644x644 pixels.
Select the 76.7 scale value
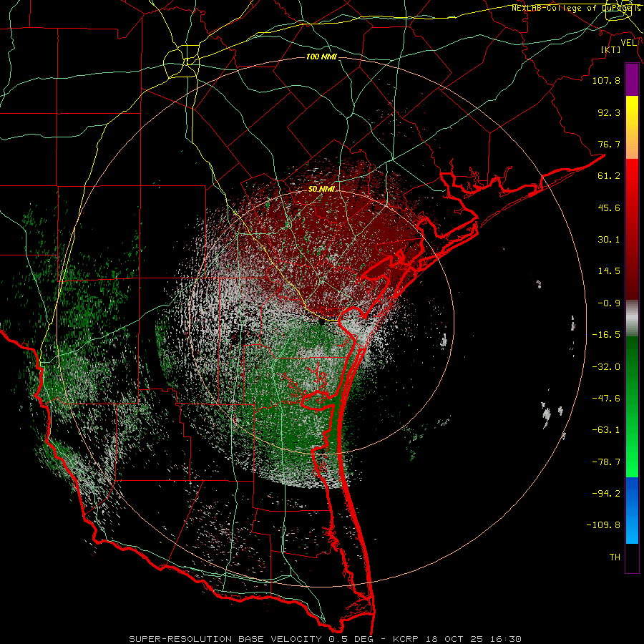(x=609, y=144)
